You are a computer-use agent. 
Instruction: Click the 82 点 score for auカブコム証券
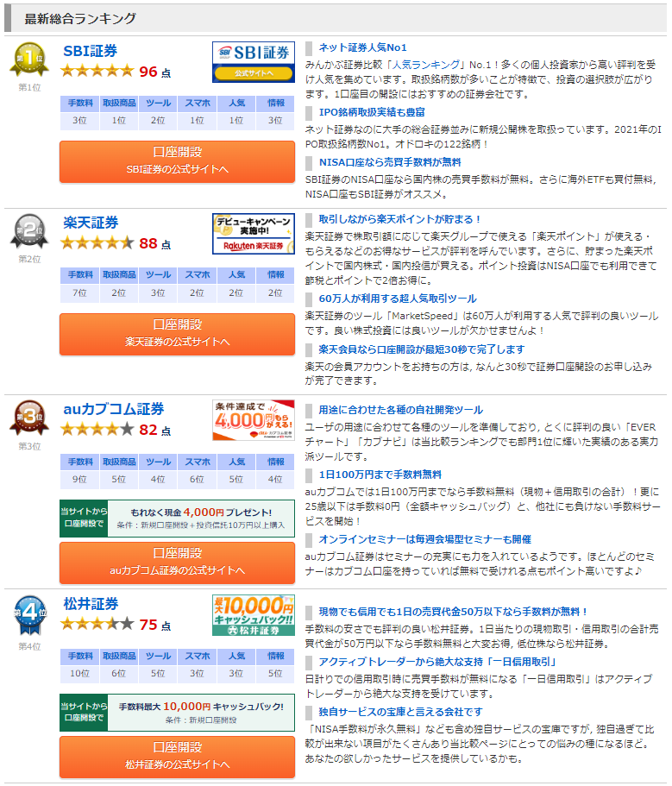155,430
